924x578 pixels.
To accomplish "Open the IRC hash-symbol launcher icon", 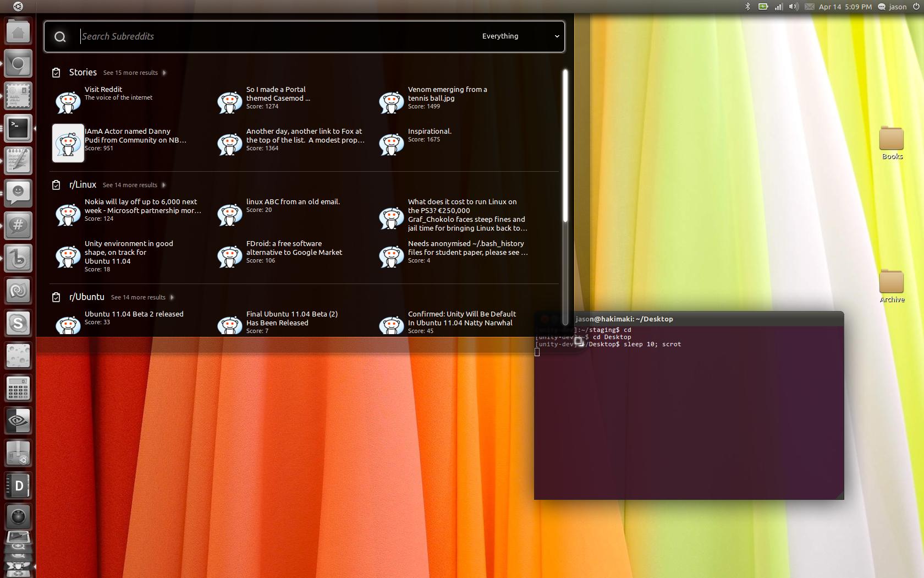I will pos(18,226).
